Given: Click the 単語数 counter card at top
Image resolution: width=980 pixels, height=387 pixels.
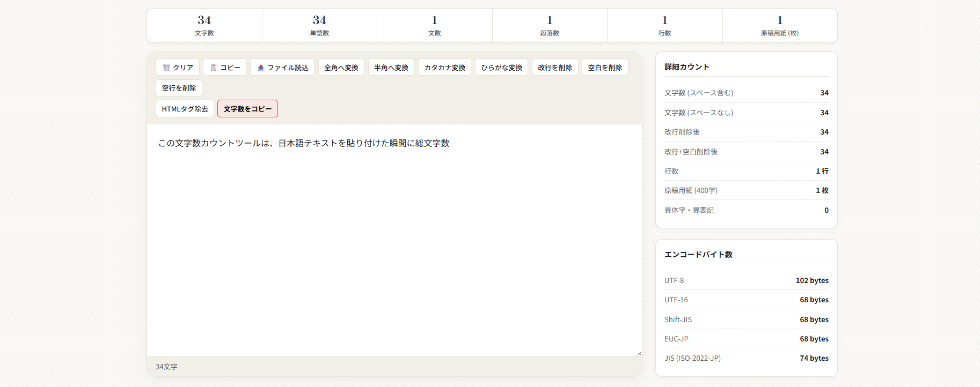Looking at the screenshot, I should [319, 25].
